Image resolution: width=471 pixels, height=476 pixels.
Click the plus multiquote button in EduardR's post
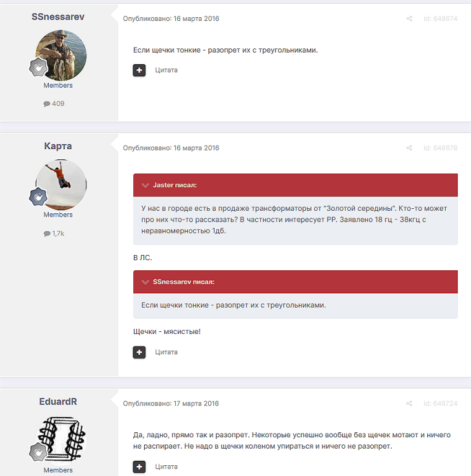point(139,466)
